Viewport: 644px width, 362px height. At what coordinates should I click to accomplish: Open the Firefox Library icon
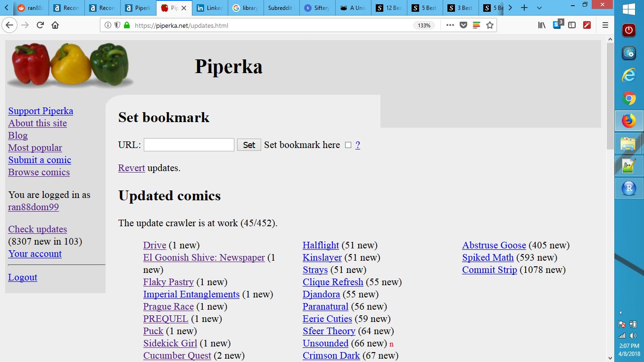pyautogui.click(x=542, y=25)
